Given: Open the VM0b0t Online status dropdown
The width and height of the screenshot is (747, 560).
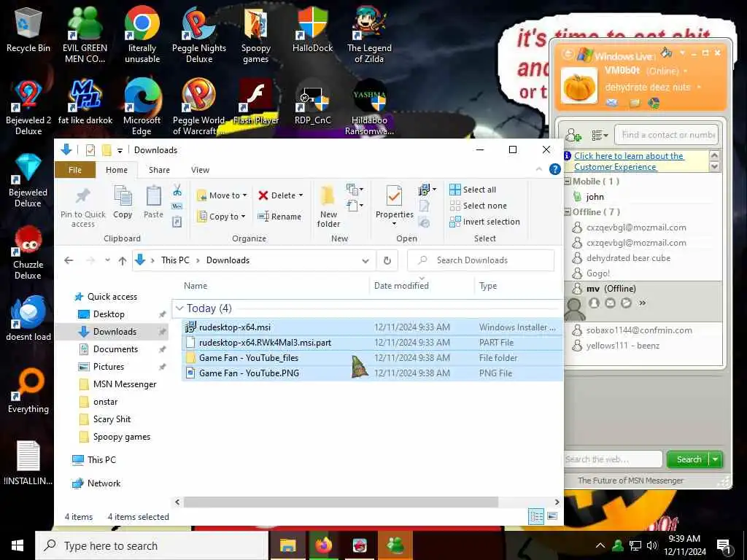Looking at the screenshot, I should [686, 71].
